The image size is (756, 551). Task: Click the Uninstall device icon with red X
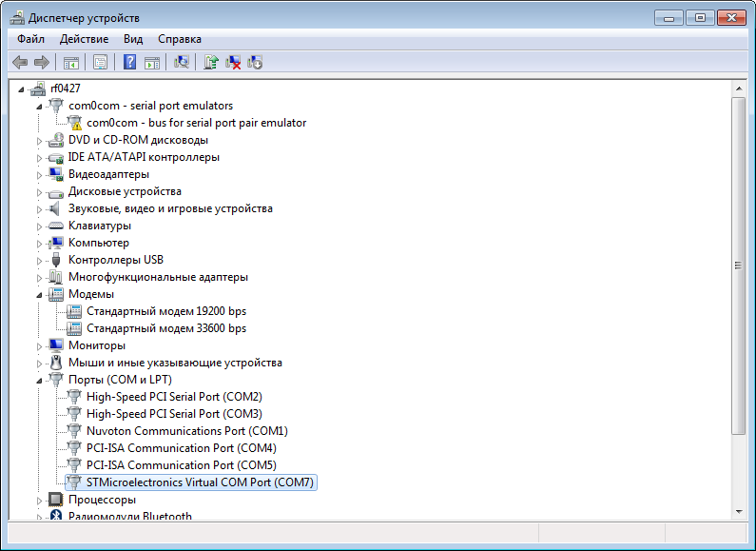coord(233,62)
